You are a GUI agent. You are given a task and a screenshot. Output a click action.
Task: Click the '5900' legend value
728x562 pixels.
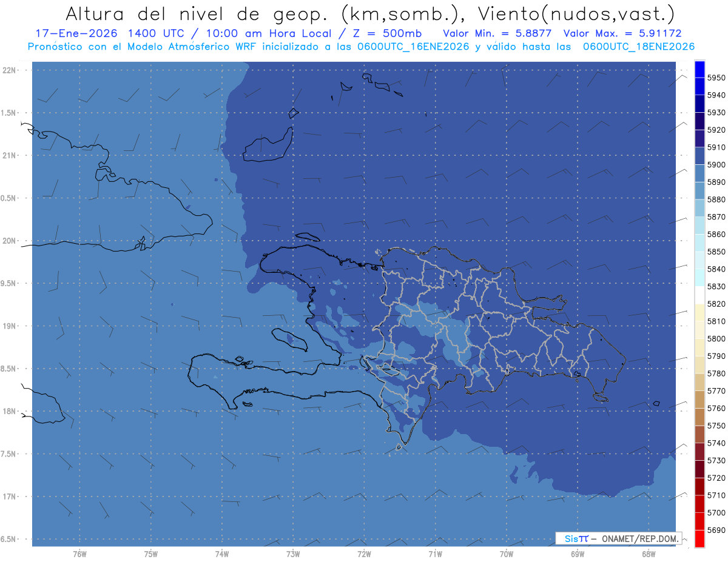(x=716, y=165)
